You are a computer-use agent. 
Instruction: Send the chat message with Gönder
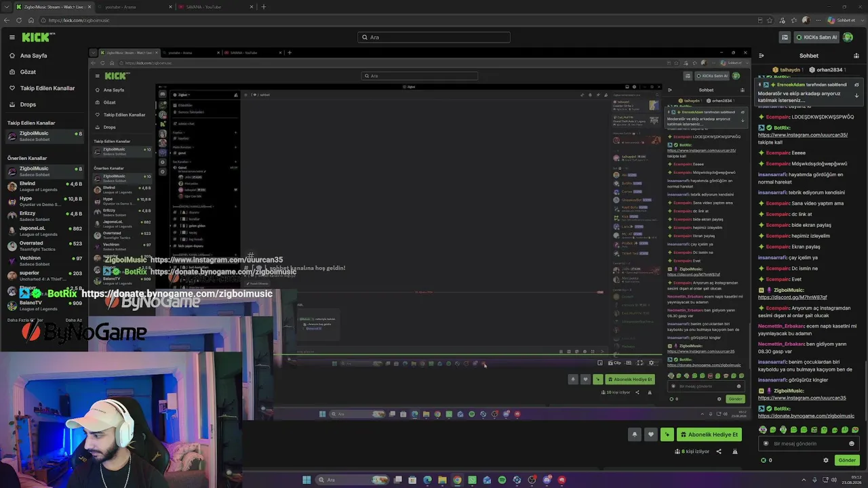tap(847, 460)
